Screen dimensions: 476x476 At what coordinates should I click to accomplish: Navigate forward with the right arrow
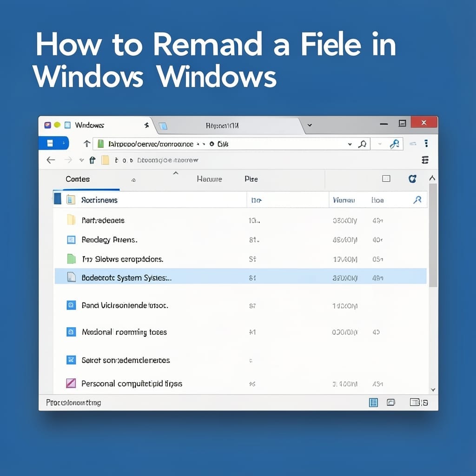[68, 160]
